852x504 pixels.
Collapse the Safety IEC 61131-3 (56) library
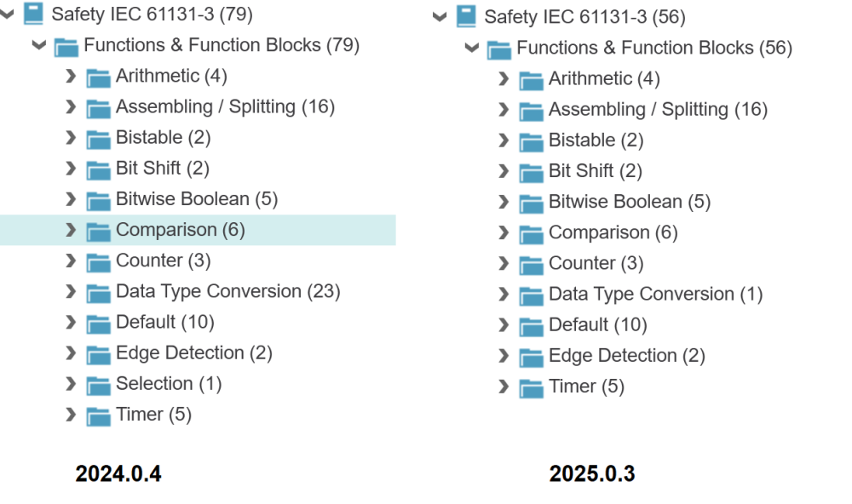tap(440, 16)
